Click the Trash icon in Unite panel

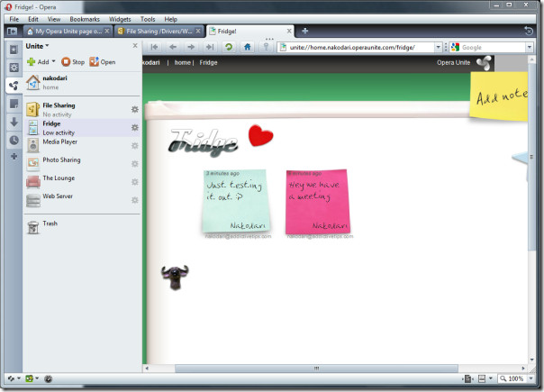click(33, 226)
